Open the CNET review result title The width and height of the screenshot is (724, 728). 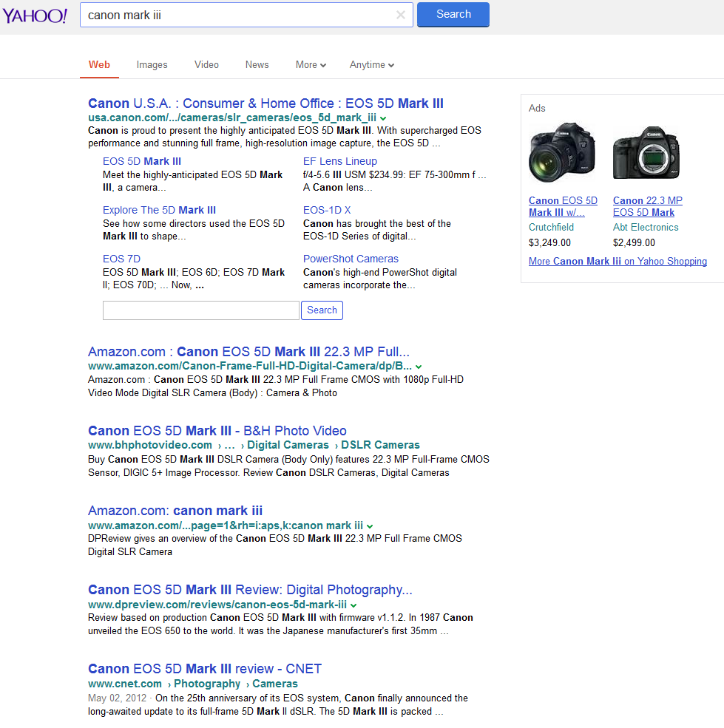[x=204, y=669]
